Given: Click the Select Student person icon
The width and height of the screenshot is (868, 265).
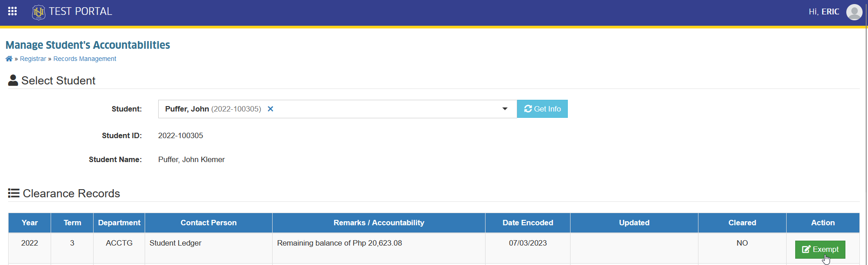Looking at the screenshot, I should (13, 80).
